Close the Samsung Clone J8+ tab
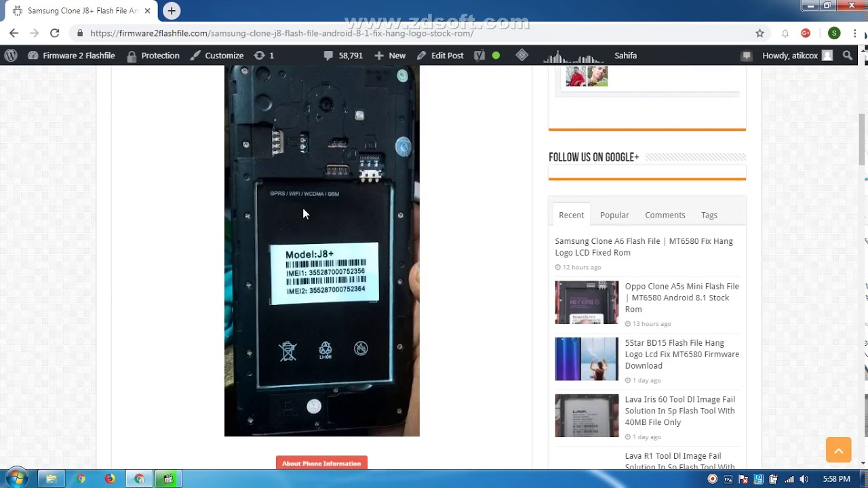 click(x=147, y=11)
